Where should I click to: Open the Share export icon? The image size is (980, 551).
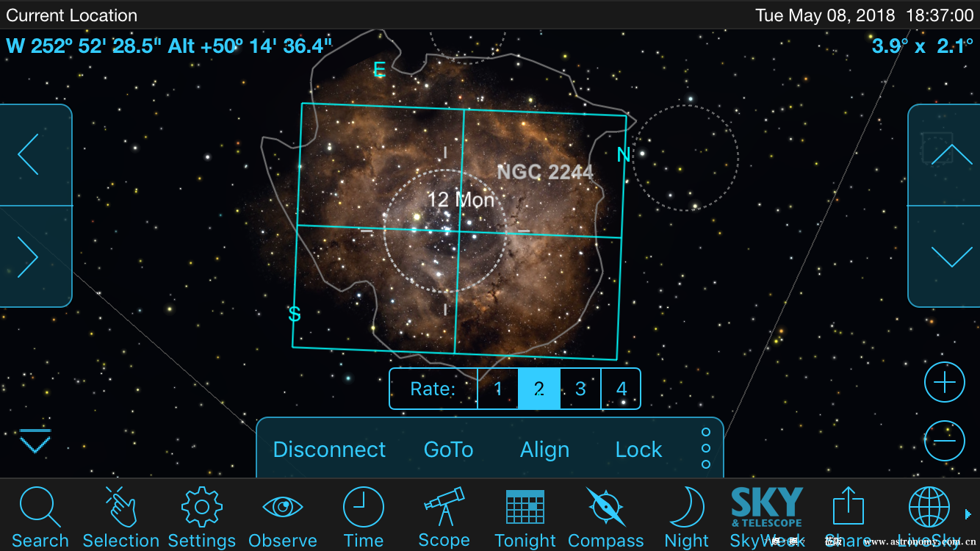849,517
